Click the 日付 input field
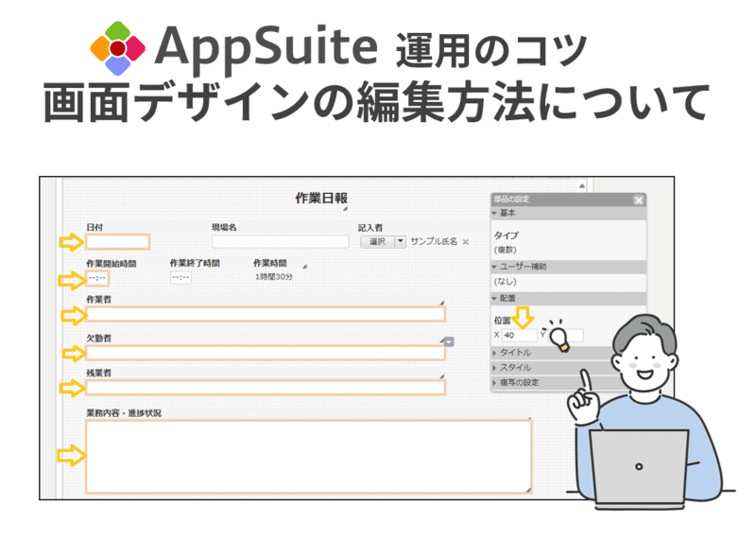 pos(117,241)
